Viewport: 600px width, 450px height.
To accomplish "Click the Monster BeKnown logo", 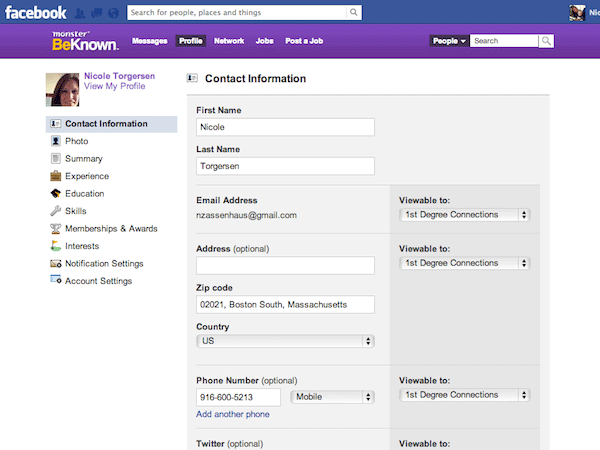I will point(85,41).
